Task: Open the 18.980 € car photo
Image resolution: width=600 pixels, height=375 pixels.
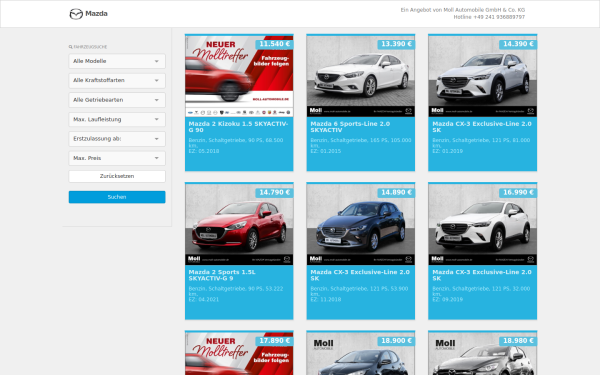Action: (x=483, y=354)
